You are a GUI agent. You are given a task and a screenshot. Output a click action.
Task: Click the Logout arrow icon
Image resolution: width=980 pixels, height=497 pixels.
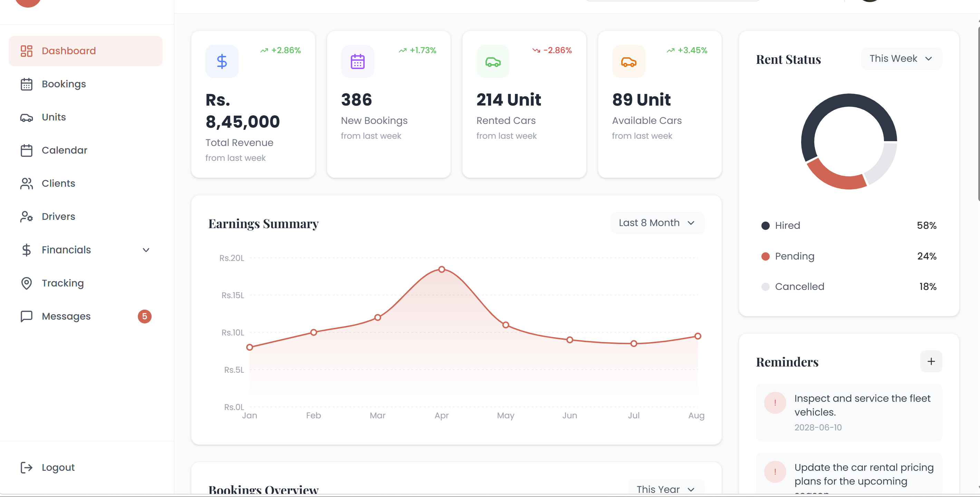coord(26,468)
